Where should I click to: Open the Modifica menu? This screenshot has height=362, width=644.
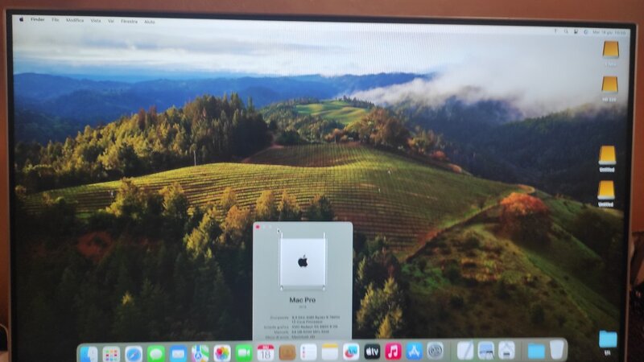coord(75,20)
